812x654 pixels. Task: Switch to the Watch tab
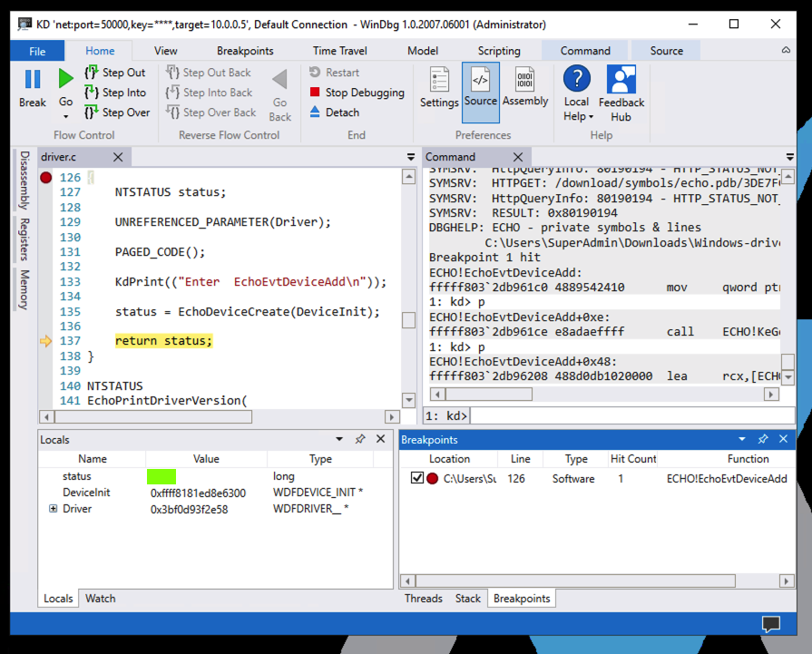point(100,598)
